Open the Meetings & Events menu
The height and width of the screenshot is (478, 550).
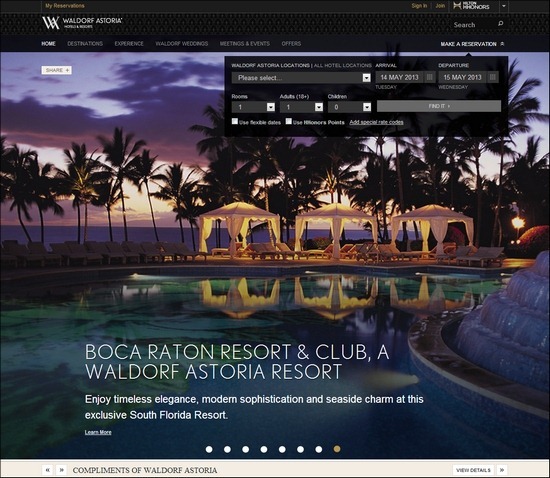click(x=245, y=44)
